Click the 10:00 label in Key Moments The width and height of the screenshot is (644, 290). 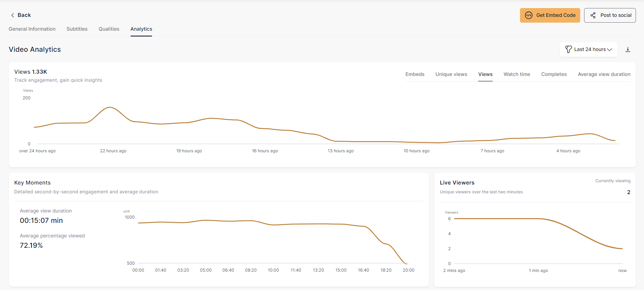coord(273,270)
